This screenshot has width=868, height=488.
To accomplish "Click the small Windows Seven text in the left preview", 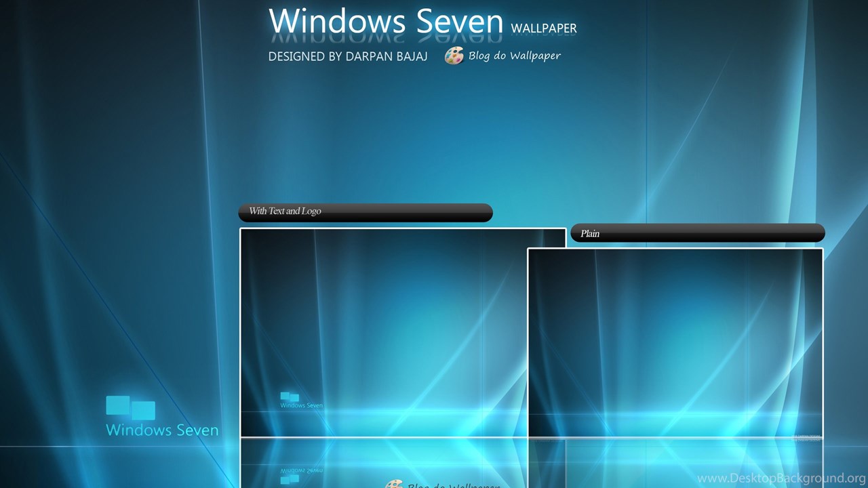I will (301, 406).
